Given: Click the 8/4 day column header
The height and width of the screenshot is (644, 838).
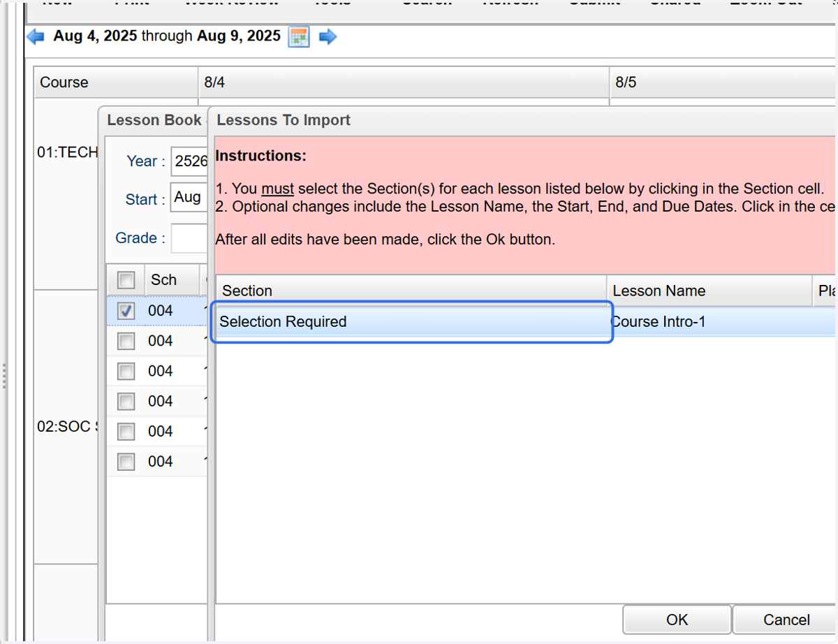Looking at the screenshot, I should (x=404, y=82).
